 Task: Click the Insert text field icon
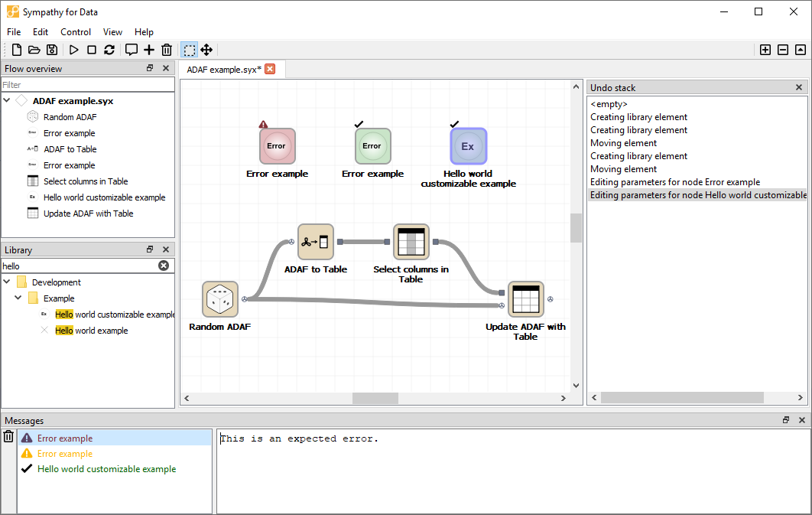coord(132,50)
